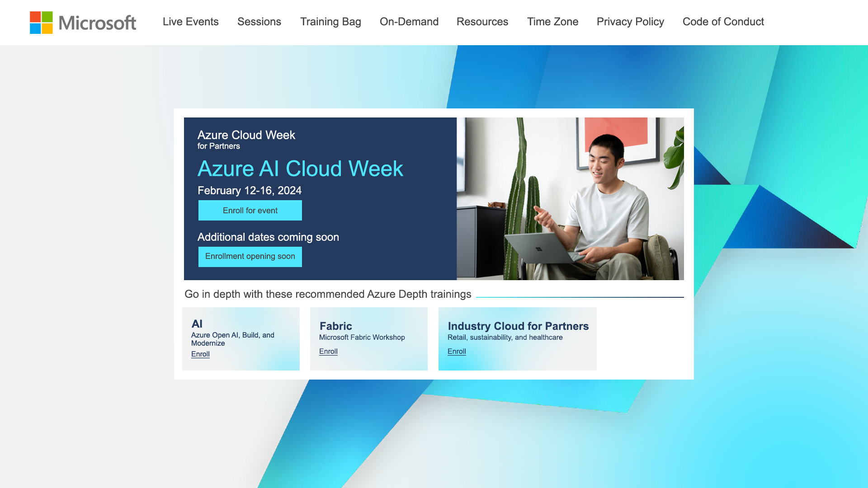868x488 pixels.
Task: Click the photo of man with laptop
Action: click(570, 199)
